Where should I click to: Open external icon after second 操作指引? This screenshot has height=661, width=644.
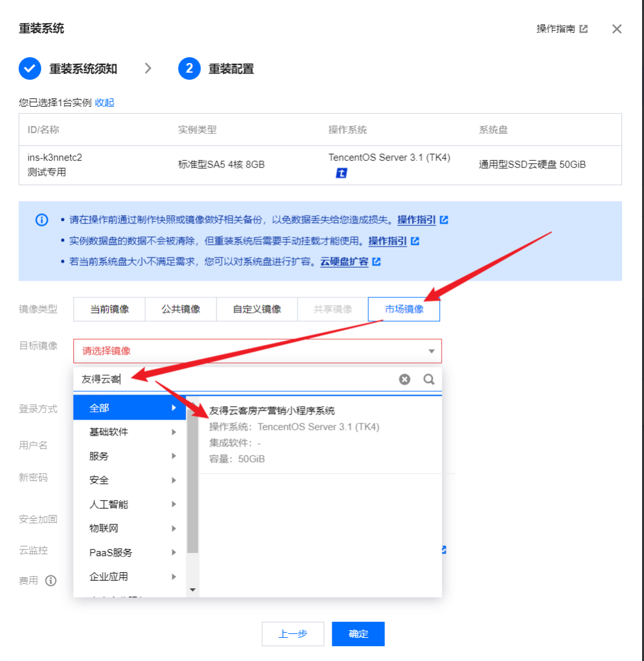415,241
